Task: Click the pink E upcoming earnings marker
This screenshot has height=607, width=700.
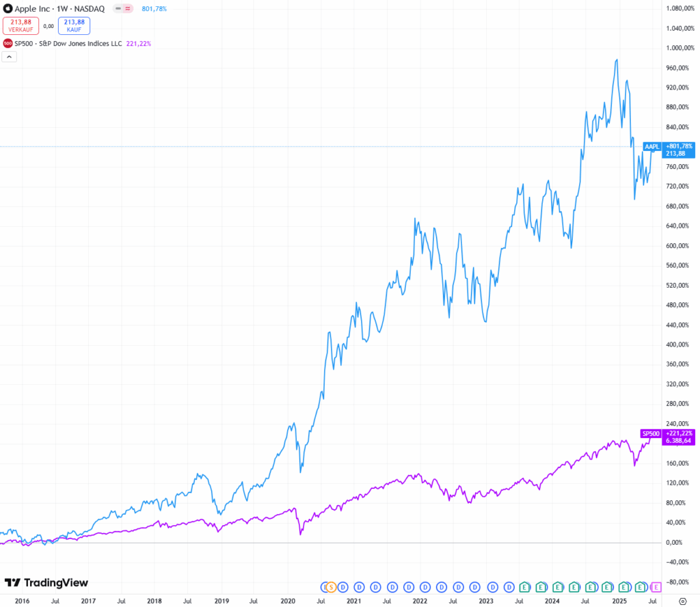Action: (x=656, y=587)
